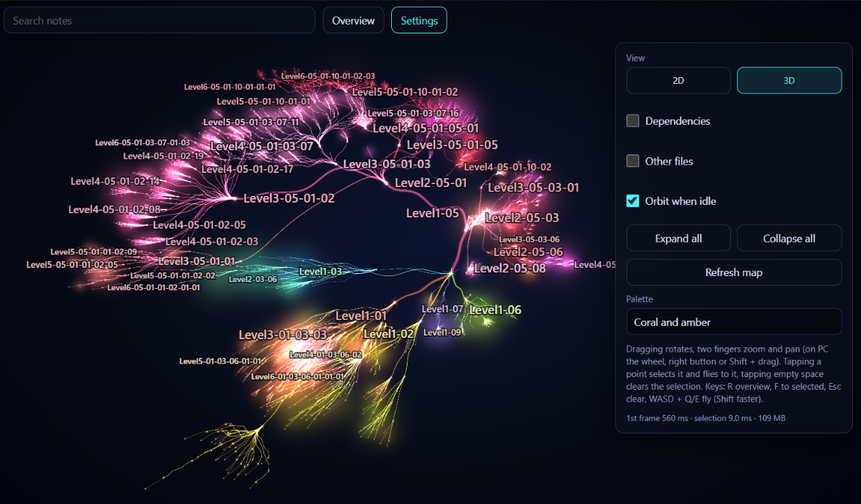Enable the Other files checkbox
The image size is (861, 504).
coord(632,161)
